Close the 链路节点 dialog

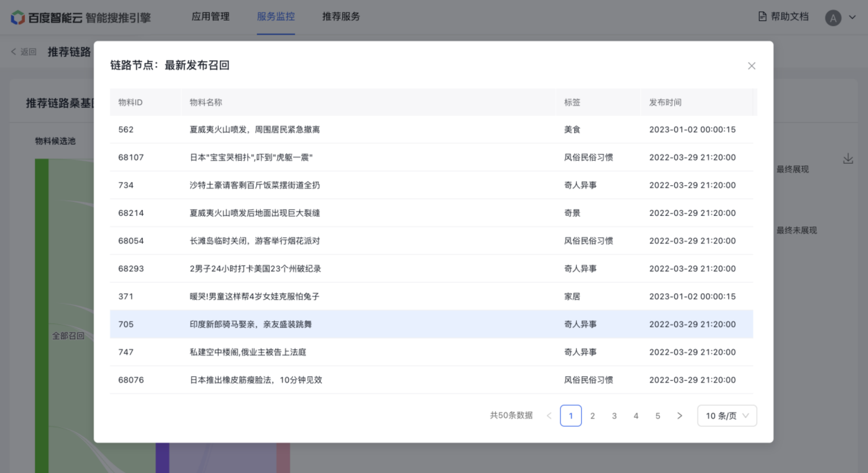click(751, 66)
